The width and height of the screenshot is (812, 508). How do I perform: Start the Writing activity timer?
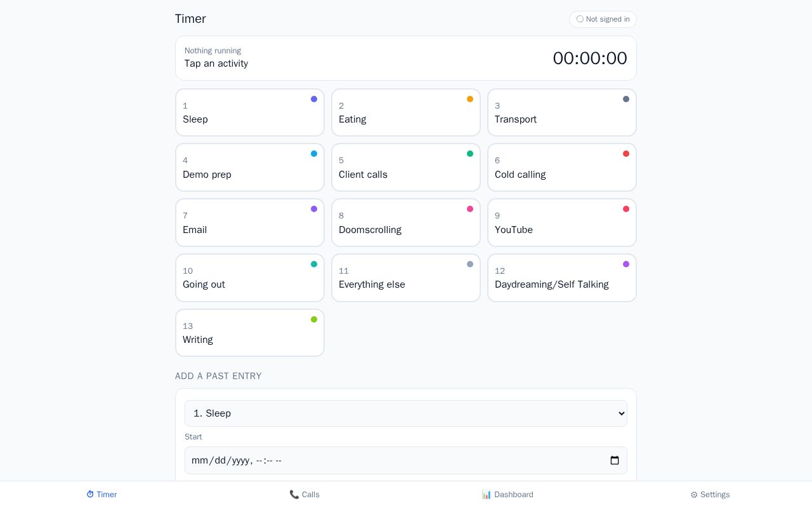pos(250,333)
